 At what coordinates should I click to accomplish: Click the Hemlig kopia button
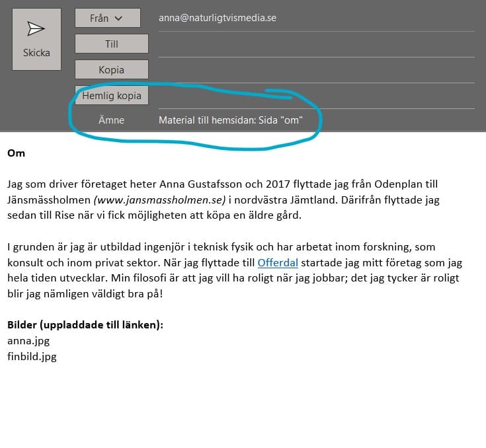coord(112,96)
